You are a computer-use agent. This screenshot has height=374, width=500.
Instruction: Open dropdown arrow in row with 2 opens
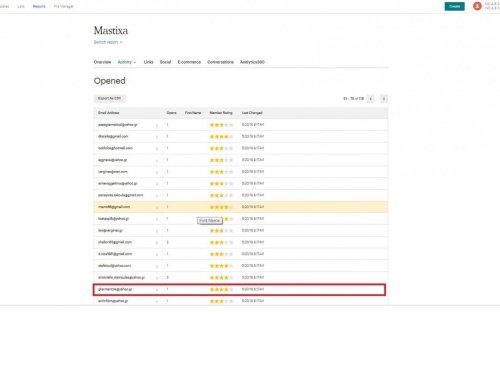pyautogui.click(x=157, y=243)
